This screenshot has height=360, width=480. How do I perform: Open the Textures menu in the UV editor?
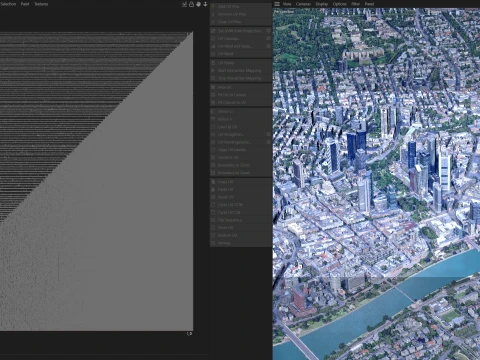[41, 4]
